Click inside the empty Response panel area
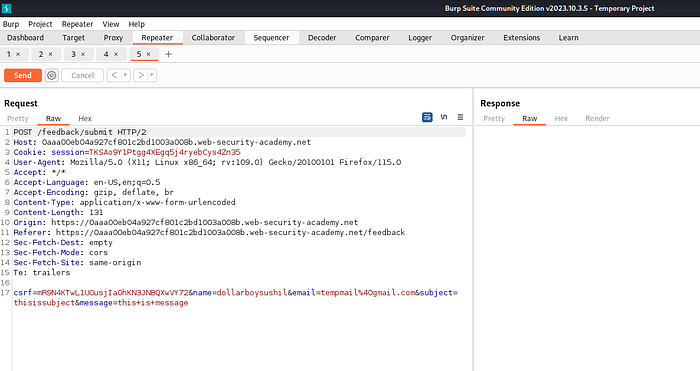The width and height of the screenshot is (700, 371). pyautogui.click(x=587, y=248)
